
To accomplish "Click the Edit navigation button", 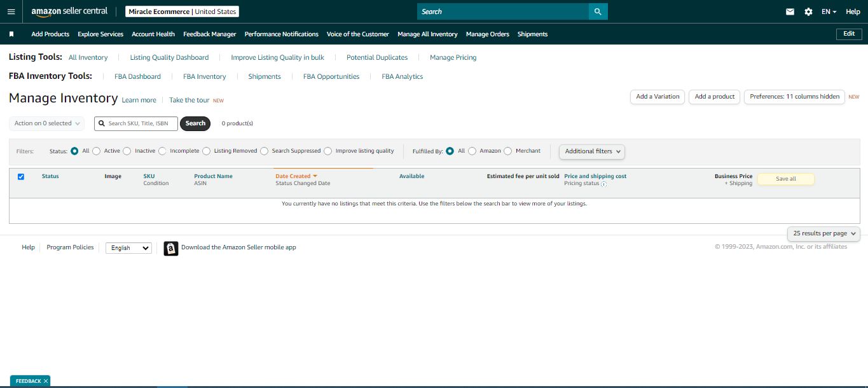I will pyautogui.click(x=849, y=34).
